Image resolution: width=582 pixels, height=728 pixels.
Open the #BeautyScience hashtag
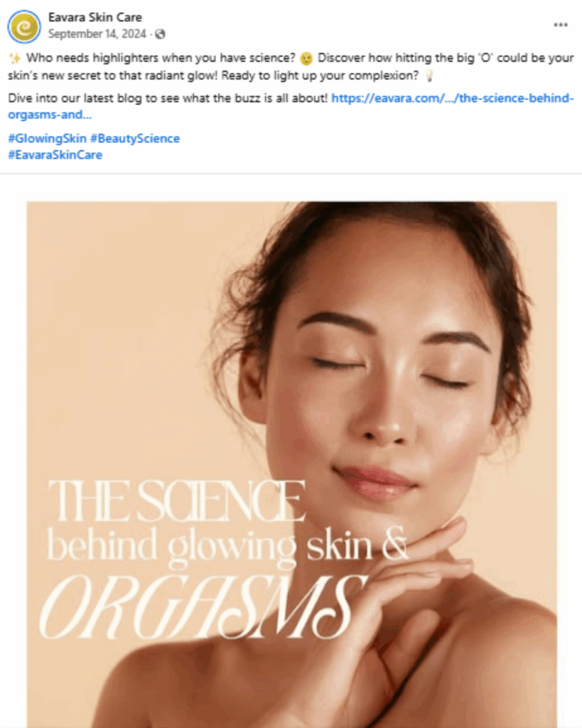[135, 139]
